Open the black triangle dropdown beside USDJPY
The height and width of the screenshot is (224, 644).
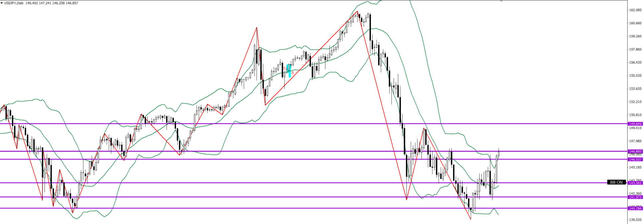[2, 3]
